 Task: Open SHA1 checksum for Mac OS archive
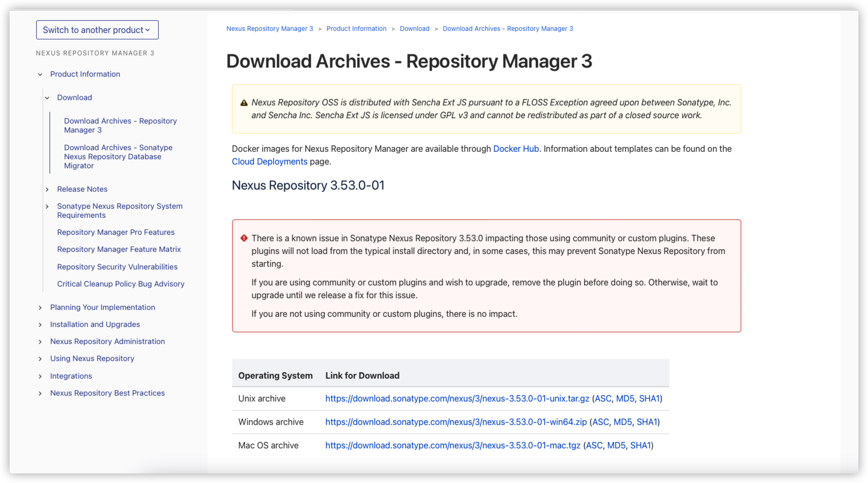(x=641, y=445)
